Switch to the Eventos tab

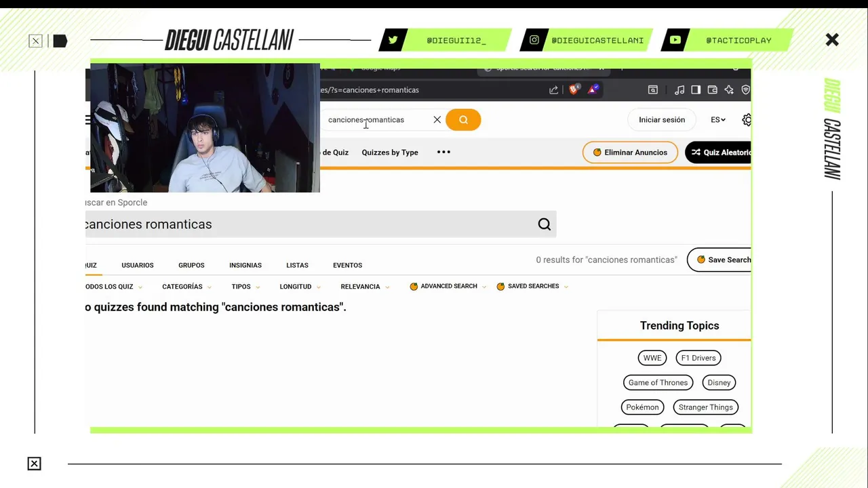[347, 265]
